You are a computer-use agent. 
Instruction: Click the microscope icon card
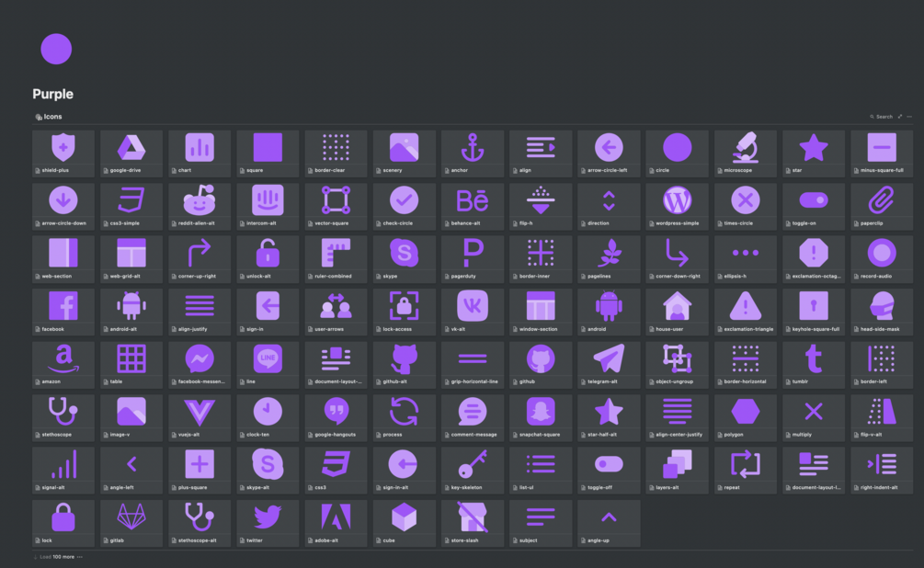[x=746, y=153]
